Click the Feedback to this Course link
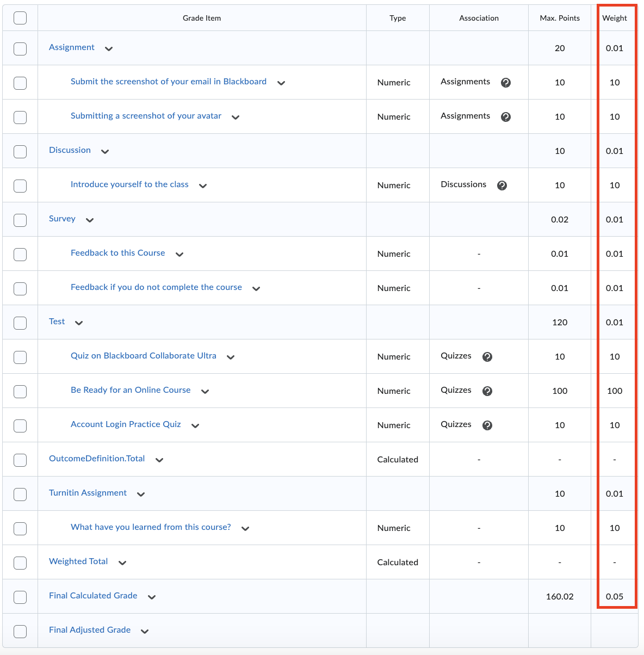644x655 pixels. pyautogui.click(x=117, y=253)
